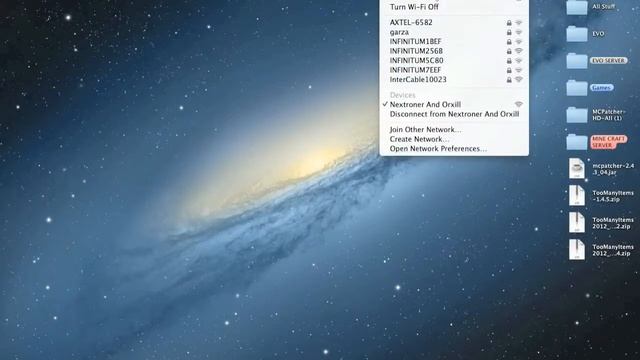The image size is (640, 360).
Task: Click the signal icon beside Nextroner And Orxill
Action: [x=518, y=104]
